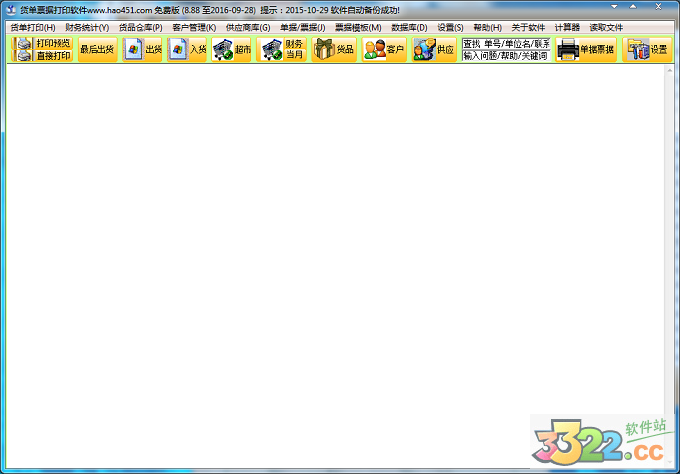Close the 货单票据打印软件 window
Image resolution: width=680 pixels, height=474 pixels.
click(658, 7)
